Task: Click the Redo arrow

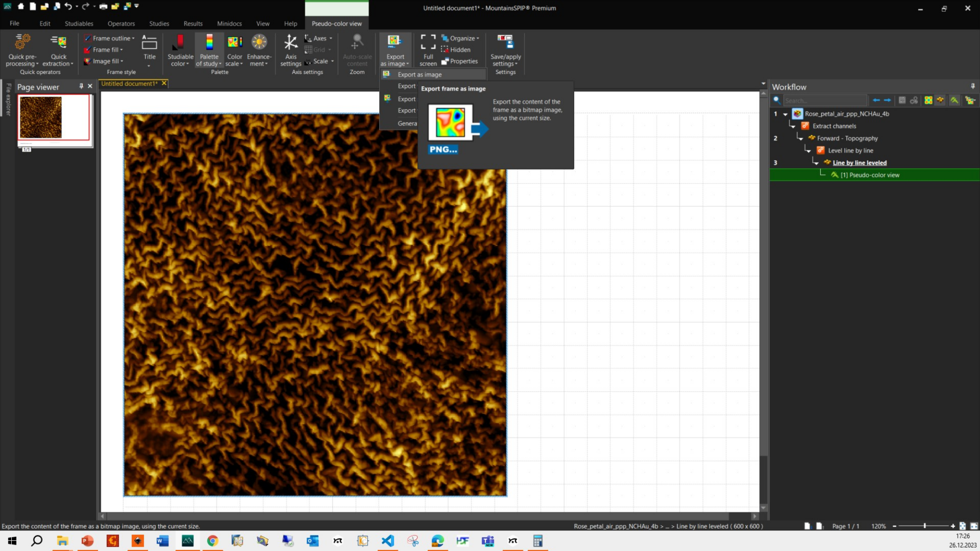Action: pyautogui.click(x=85, y=6)
